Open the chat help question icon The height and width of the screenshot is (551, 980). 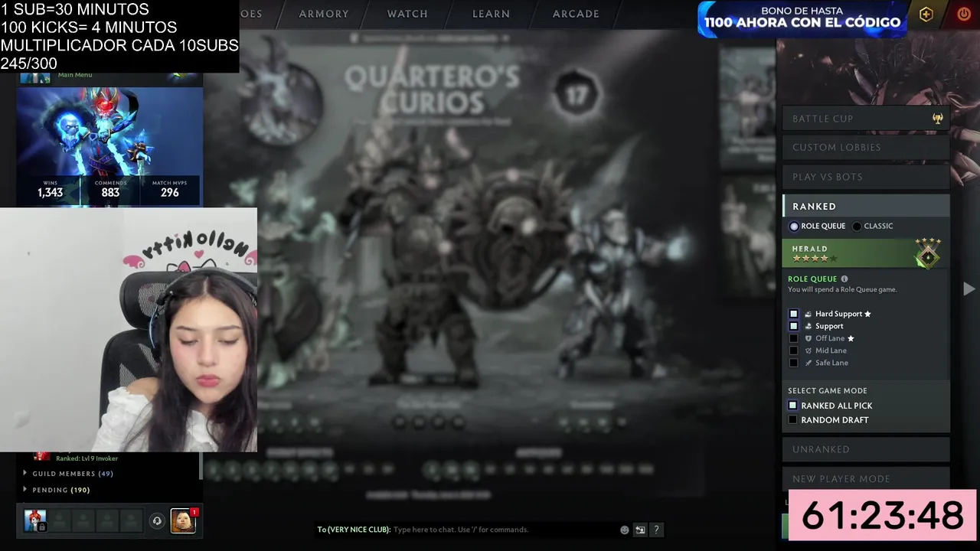pyautogui.click(x=656, y=530)
